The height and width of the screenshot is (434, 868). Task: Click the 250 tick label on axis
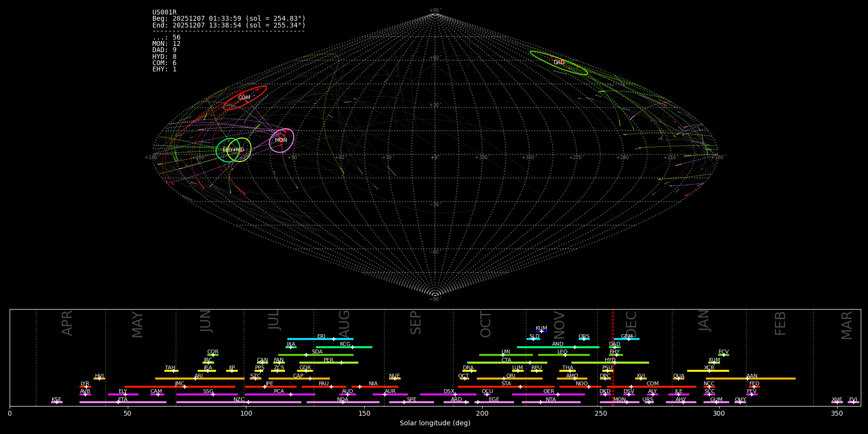(600, 413)
